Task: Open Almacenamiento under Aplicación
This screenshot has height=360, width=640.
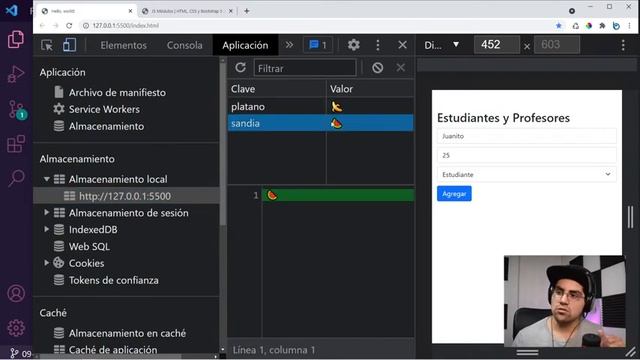Action: coord(106,127)
